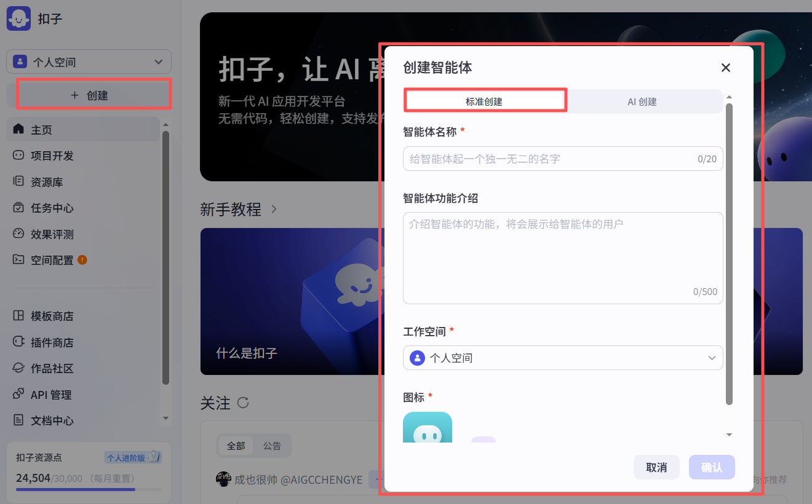
Task: Click the 空间配置 terminal icon
Action: pyautogui.click(x=18, y=259)
